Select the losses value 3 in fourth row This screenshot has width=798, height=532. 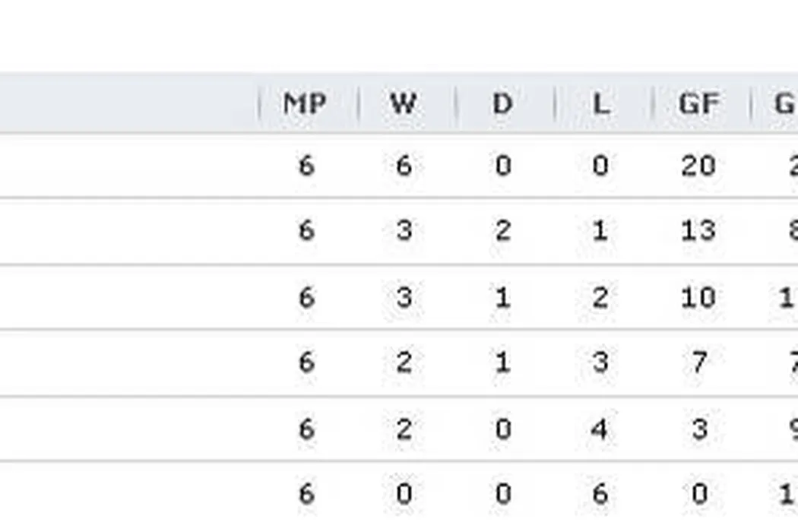(600, 363)
